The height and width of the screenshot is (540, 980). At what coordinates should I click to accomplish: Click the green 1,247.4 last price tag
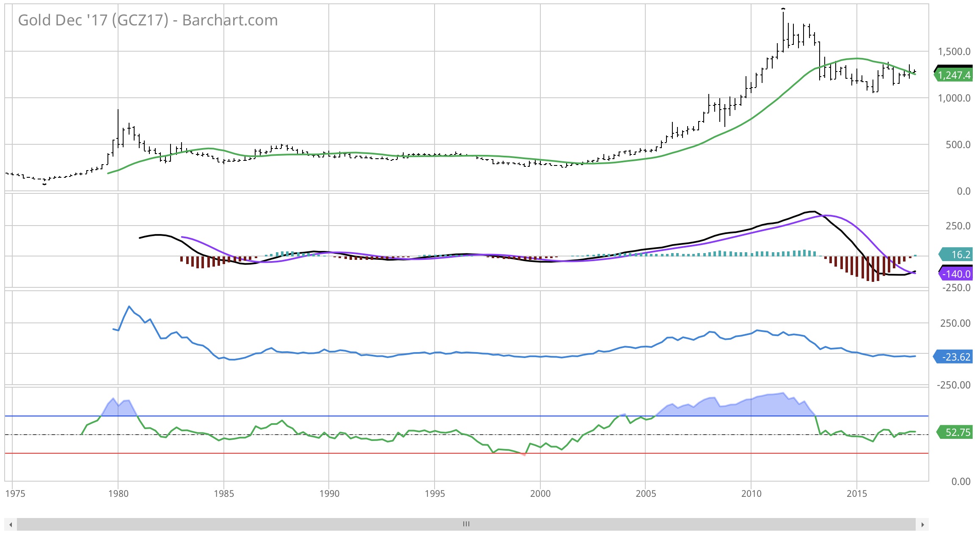click(x=954, y=75)
